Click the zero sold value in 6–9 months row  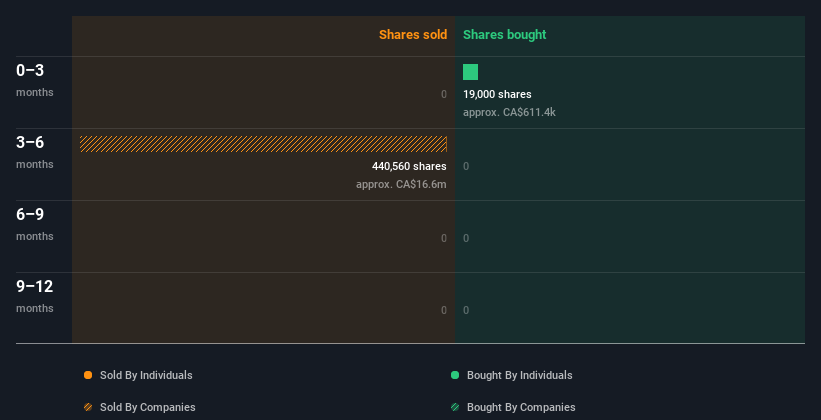pos(444,238)
